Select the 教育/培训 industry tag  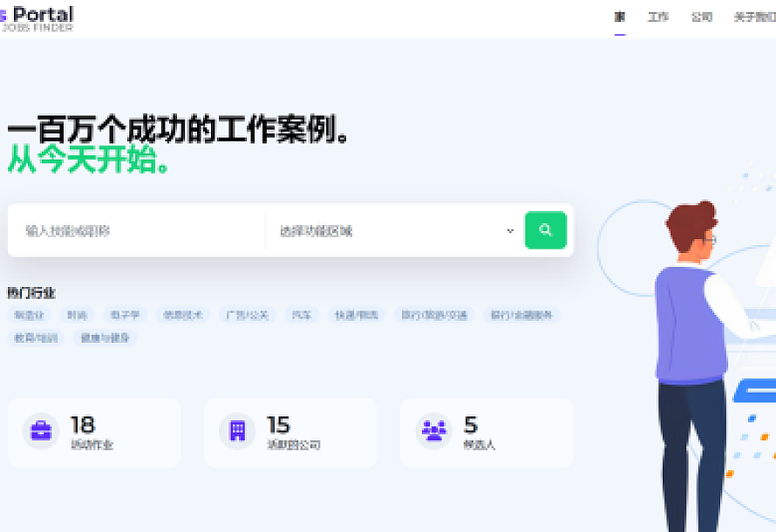click(x=36, y=338)
